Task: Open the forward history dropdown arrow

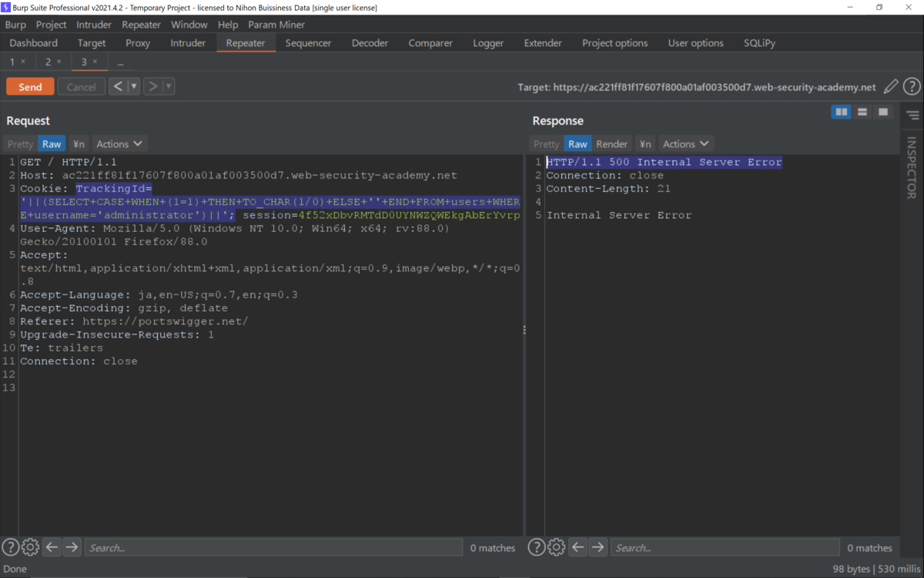Action: tap(169, 86)
